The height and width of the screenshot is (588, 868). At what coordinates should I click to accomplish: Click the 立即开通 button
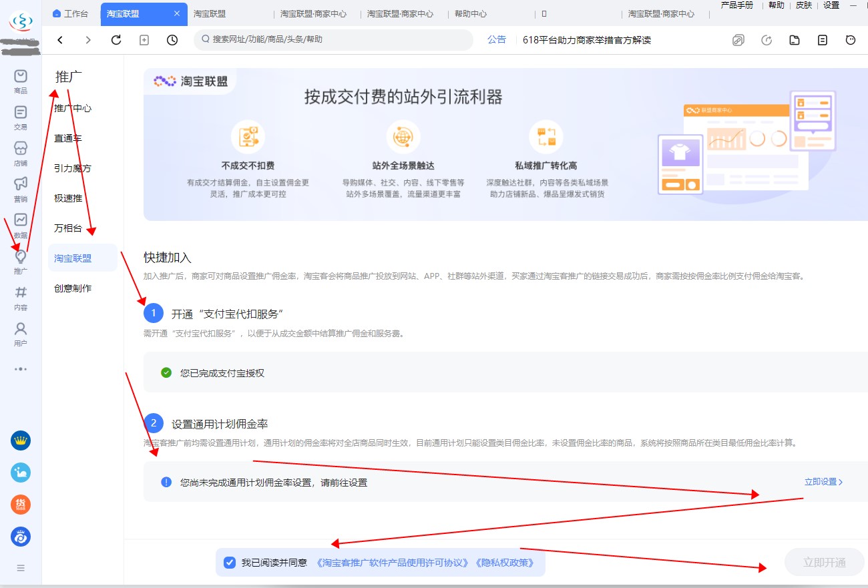825,563
